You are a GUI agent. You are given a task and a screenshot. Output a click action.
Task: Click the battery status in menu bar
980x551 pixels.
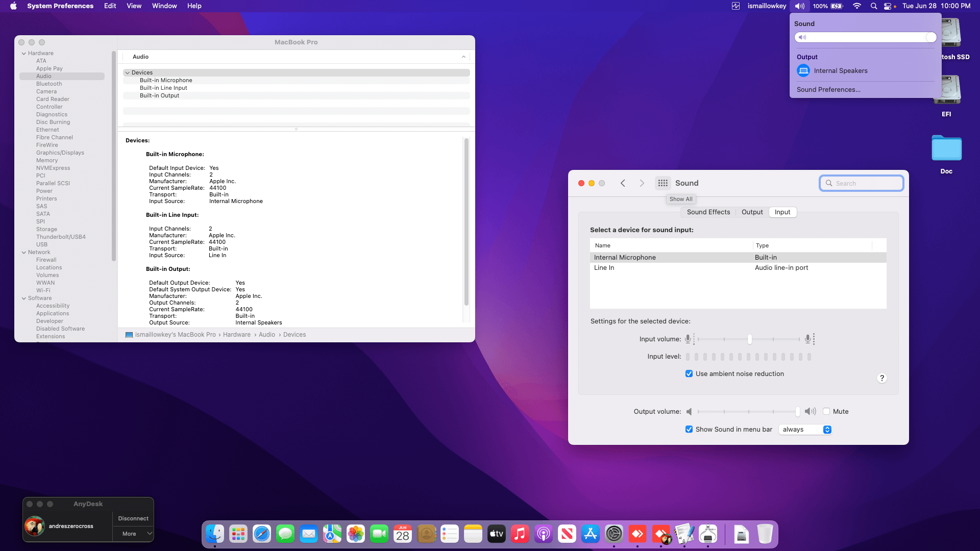pos(828,6)
